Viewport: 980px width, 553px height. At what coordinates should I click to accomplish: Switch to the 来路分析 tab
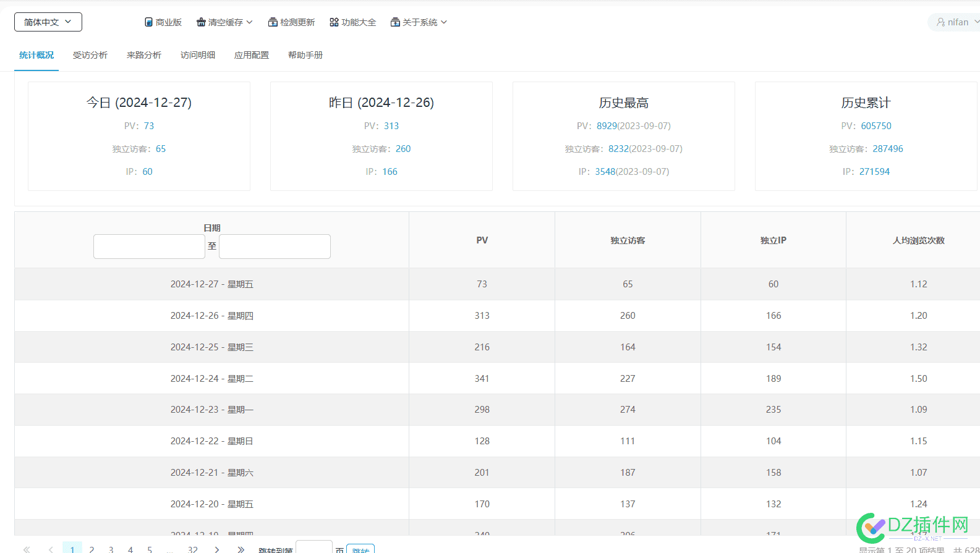[x=144, y=55]
